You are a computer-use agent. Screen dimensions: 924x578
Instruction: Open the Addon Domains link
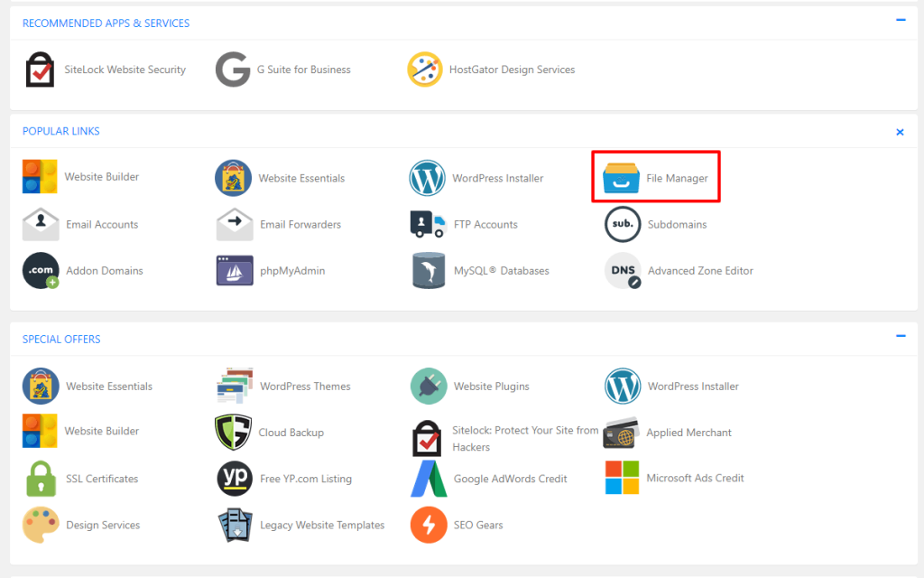tap(105, 271)
